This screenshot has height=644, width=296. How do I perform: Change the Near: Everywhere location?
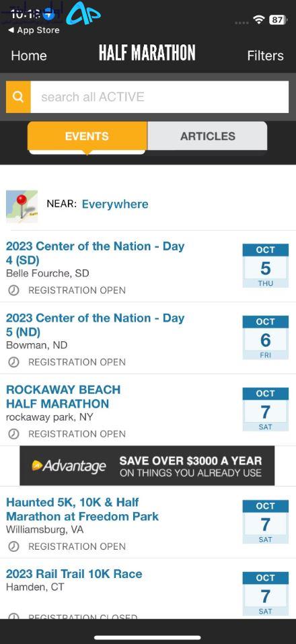115,204
